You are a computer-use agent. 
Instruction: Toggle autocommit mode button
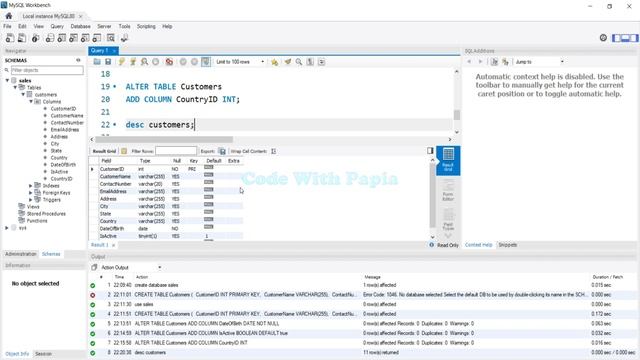coord(206,62)
